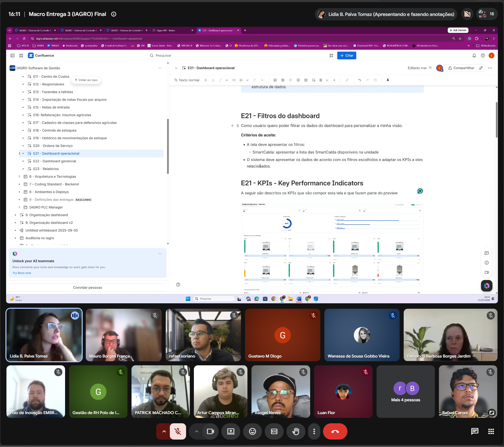Click the Confluence bold formatting icon
Screen dimensions: 504x447
[x=205, y=80]
